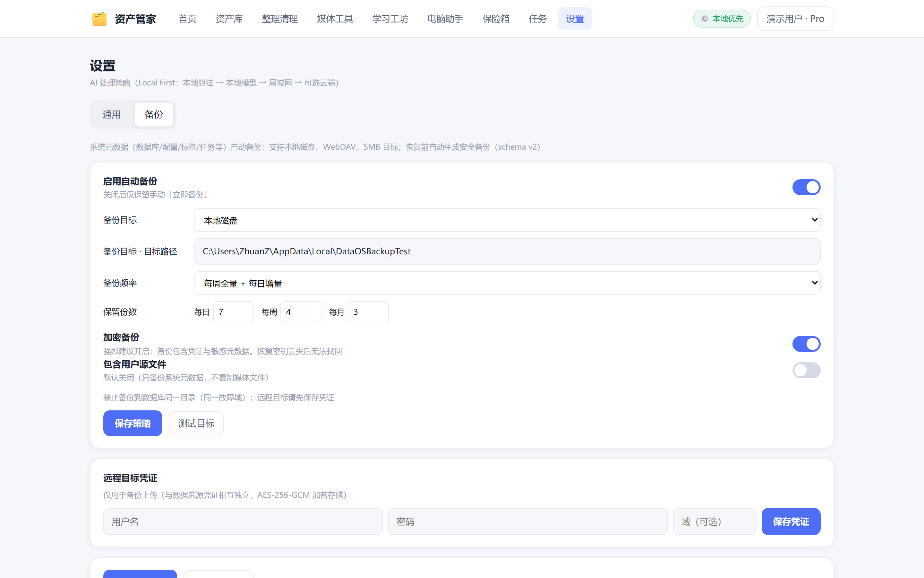Image resolution: width=924 pixels, height=578 pixels.
Task: Click the 资产管家 folder logo icon
Action: tap(99, 19)
